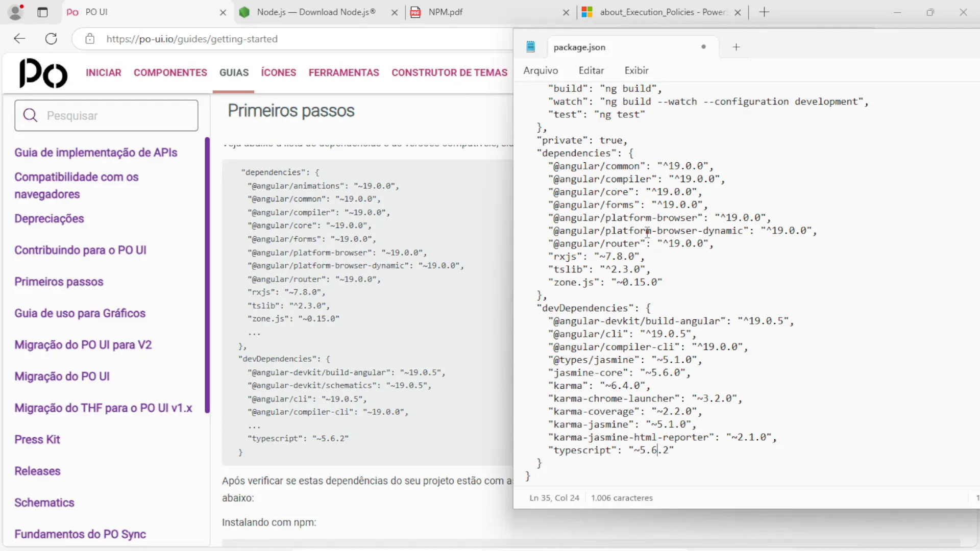
Task: Click the Pesquisar search field
Action: tap(106, 116)
